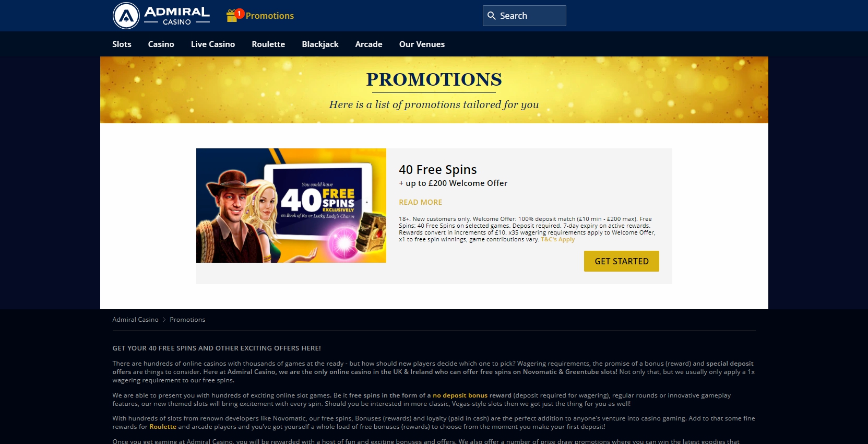Focus the Search input field
Viewport: 868px width, 444px height.
(524, 16)
